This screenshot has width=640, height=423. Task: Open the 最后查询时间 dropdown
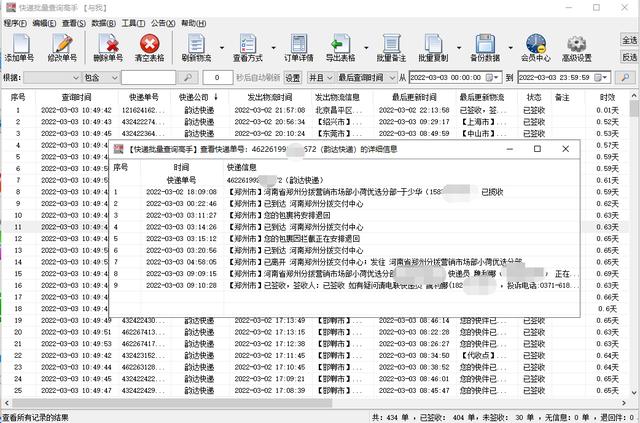[x=366, y=78]
